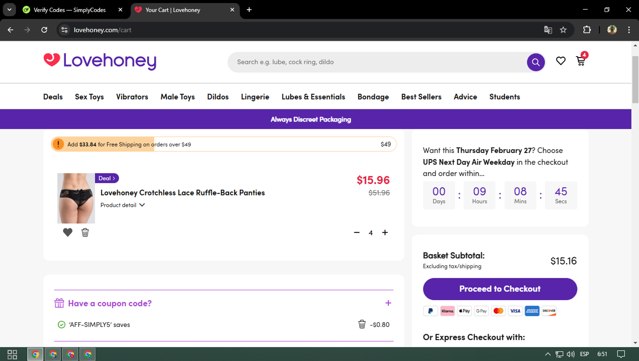Click the address bar URL
This screenshot has height=361, width=639.
point(102,30)
